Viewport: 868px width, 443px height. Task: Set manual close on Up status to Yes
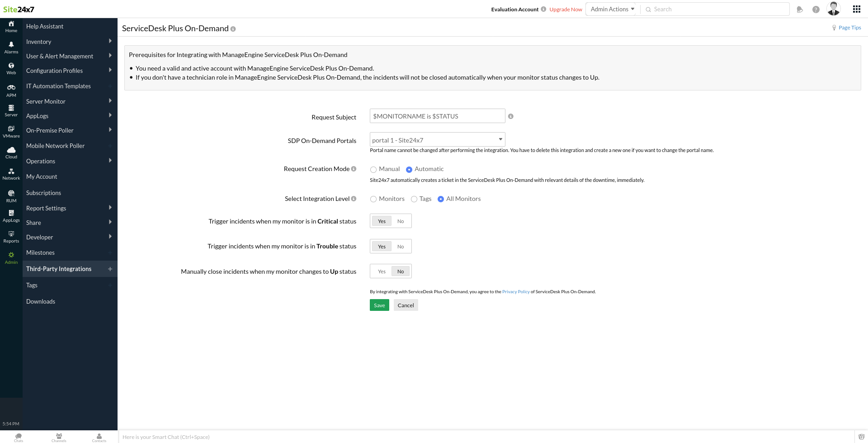click(x=382, y=272)
